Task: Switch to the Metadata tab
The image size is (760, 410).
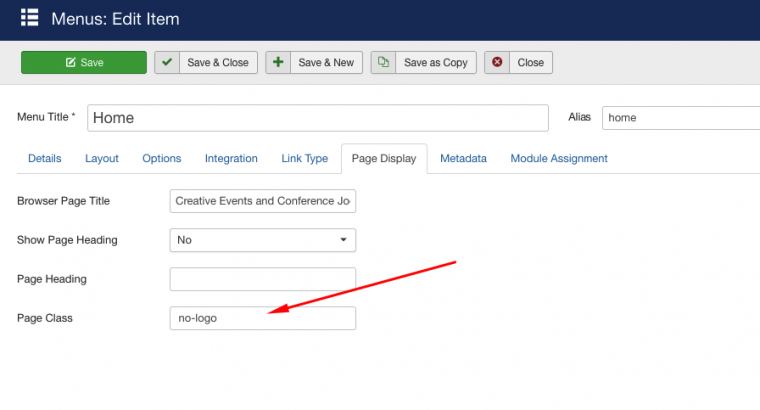Action: (x=463, y=158)
